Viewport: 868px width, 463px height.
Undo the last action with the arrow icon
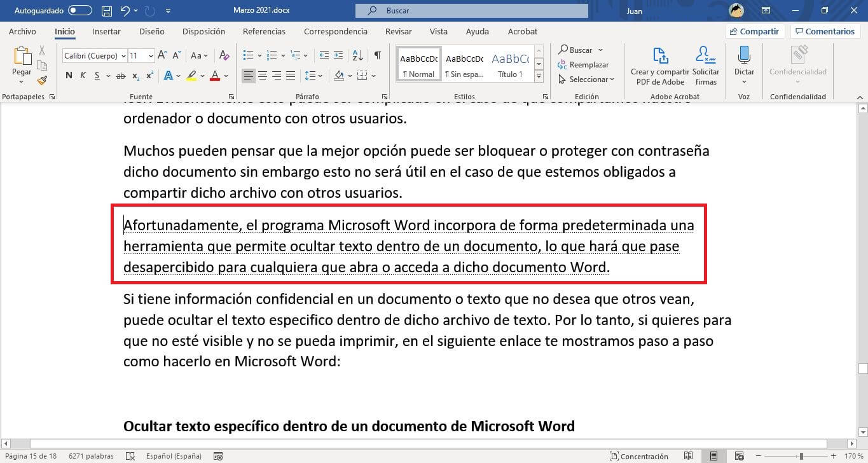[x=125, y=11]
